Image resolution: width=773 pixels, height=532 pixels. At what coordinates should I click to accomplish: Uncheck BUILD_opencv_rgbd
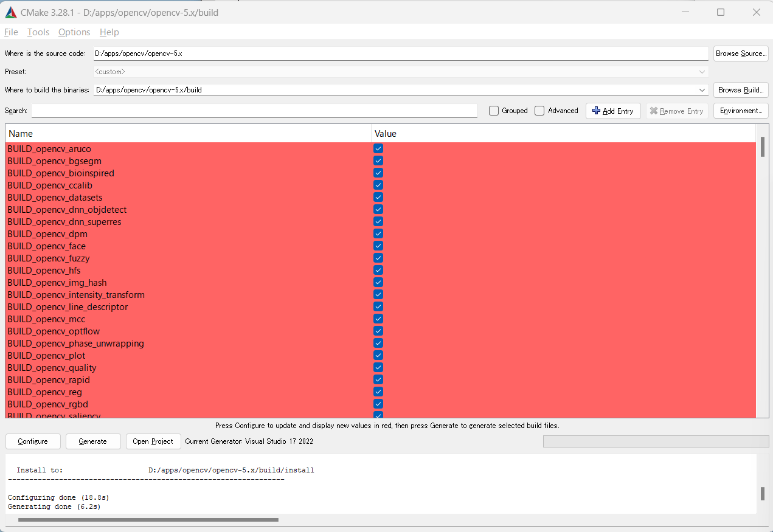pos(378,404)
